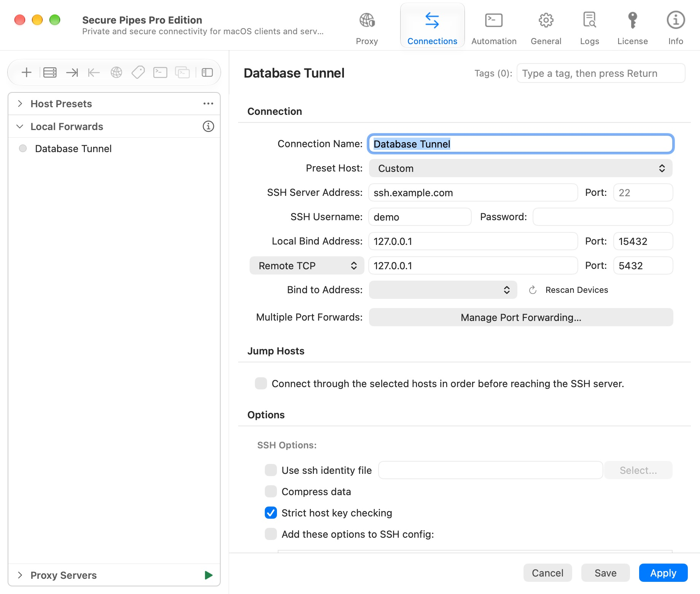Click the Rescan Devices refresh icon
The width and height of the screenshot is (700, 594).
[x=533, y=290]
